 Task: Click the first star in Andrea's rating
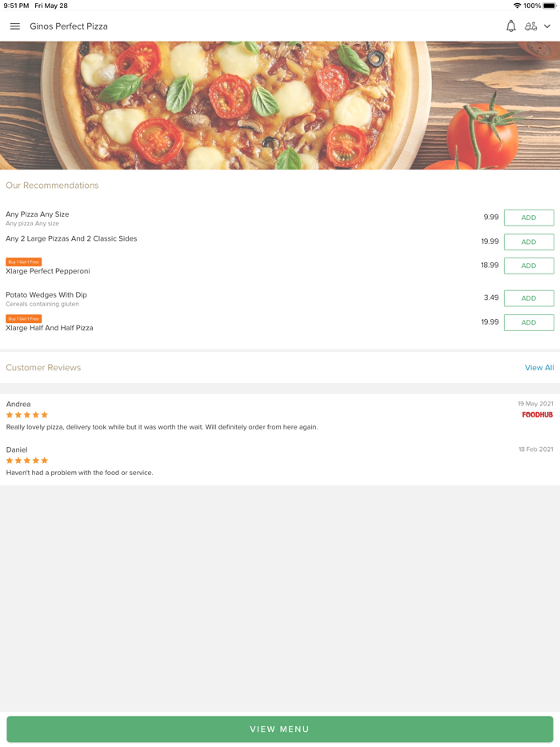click(9, 415)
